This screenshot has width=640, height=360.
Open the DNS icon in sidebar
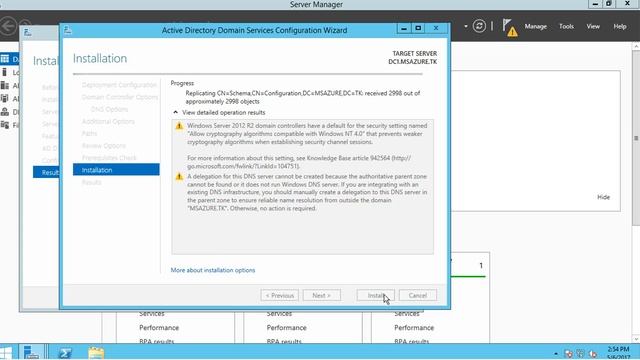coord(4,112)
